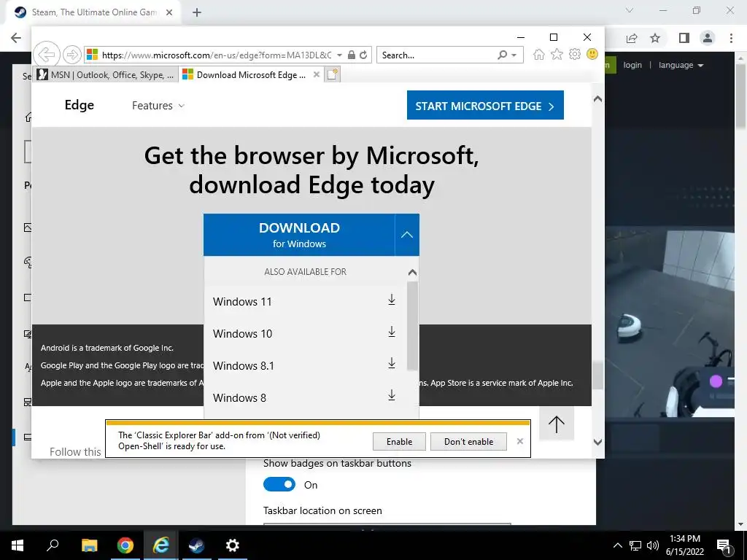747x560 pixels.
Task: Close the Steam tab in Chrome
Action: click(x=169, y=12)
